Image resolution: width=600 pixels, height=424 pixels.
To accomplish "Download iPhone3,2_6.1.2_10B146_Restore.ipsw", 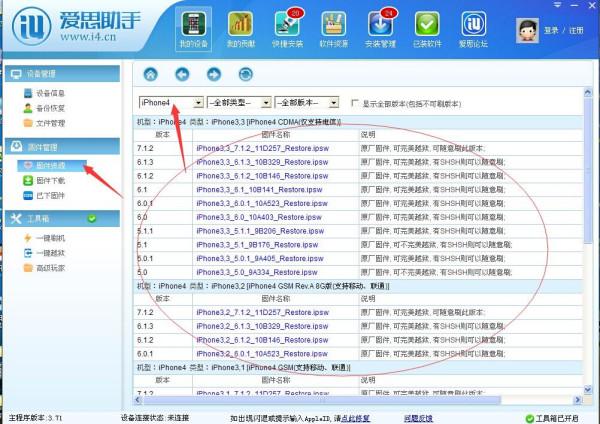I will 262,340.
